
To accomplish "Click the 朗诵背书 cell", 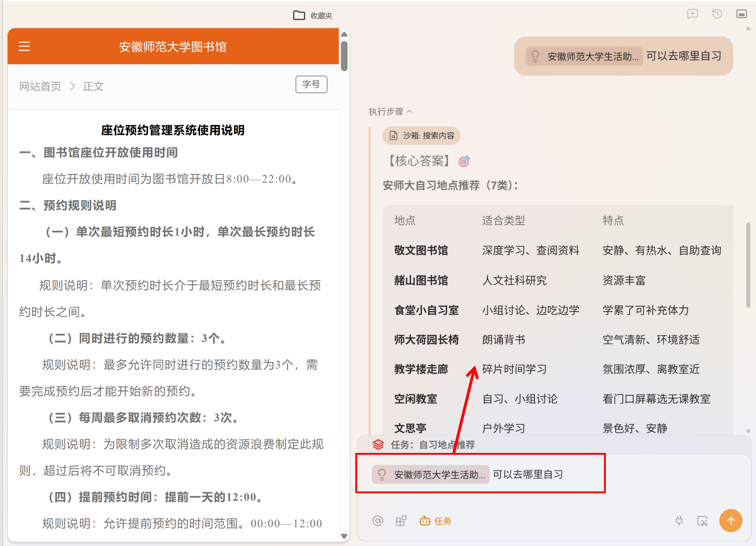I will [504, 339].
